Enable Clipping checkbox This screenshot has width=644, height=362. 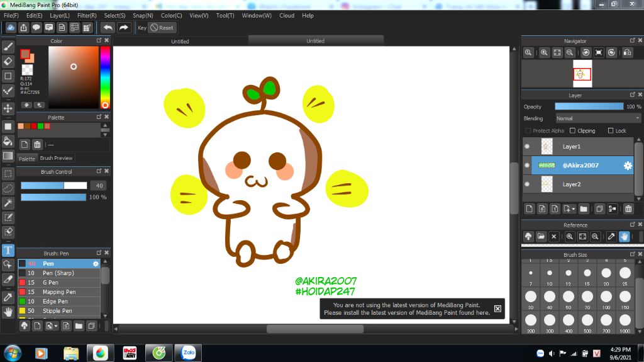[572, 131]
